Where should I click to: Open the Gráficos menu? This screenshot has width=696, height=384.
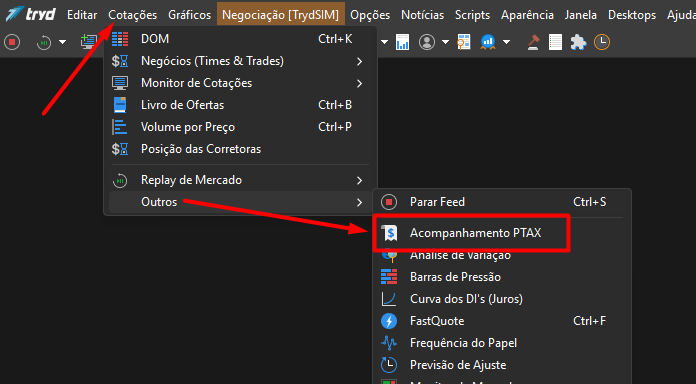point(190,15)
